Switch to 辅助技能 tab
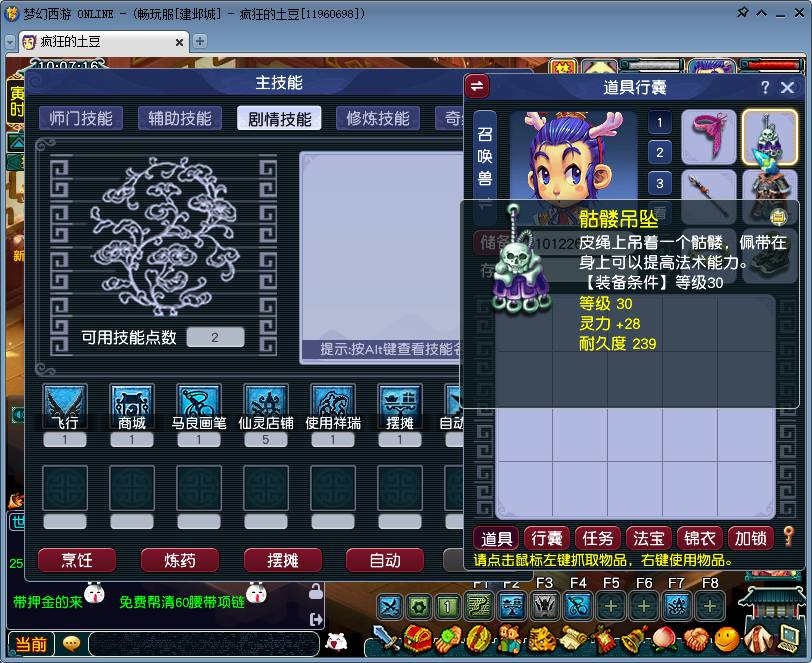The height and width of the screenshot is (663, 812). click(180, 118)
